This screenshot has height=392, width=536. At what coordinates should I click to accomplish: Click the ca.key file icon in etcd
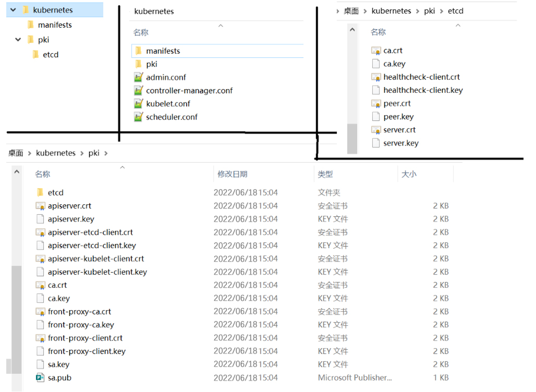pos(376,64)
